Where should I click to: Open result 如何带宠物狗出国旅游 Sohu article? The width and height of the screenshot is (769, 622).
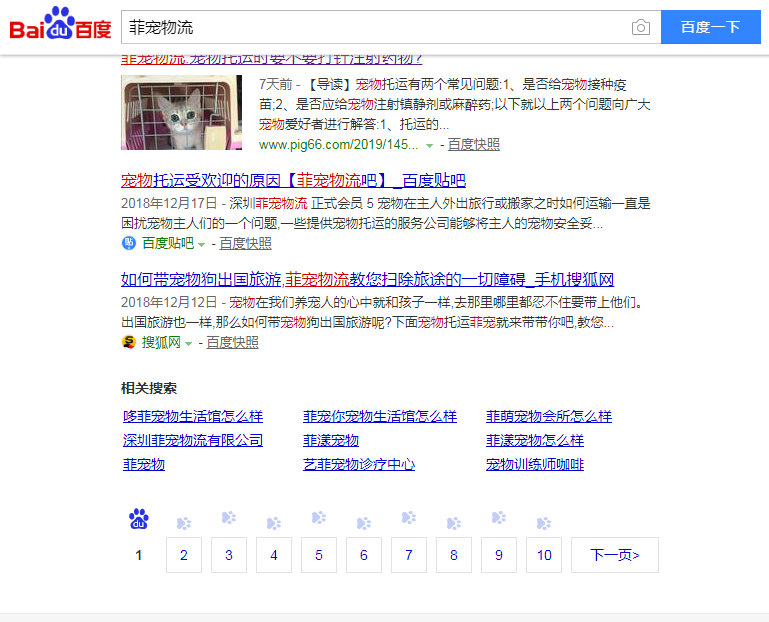(x=367, y=280)
